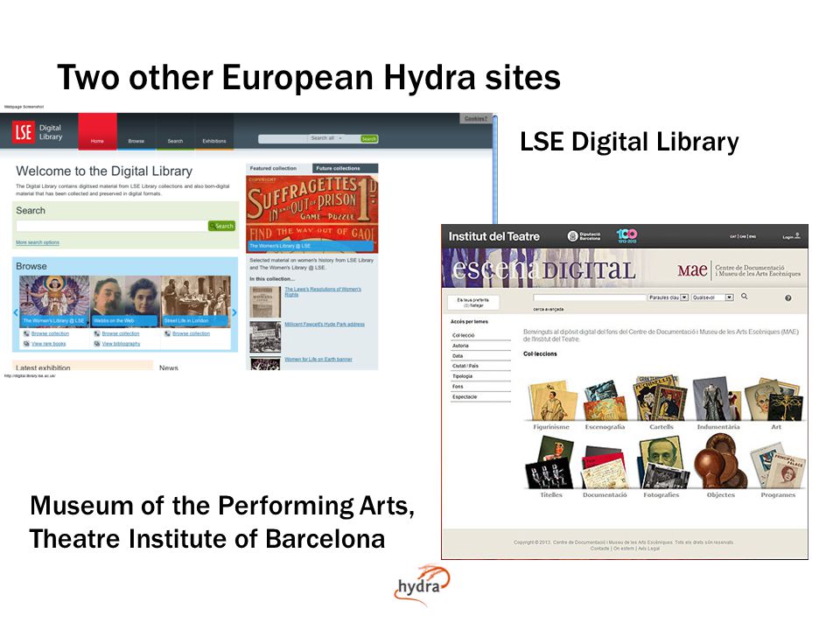This screenshot has height=630, width=840.
Task: Open the 'Women for Life on Earth banner' link
Action: [318, 360]
